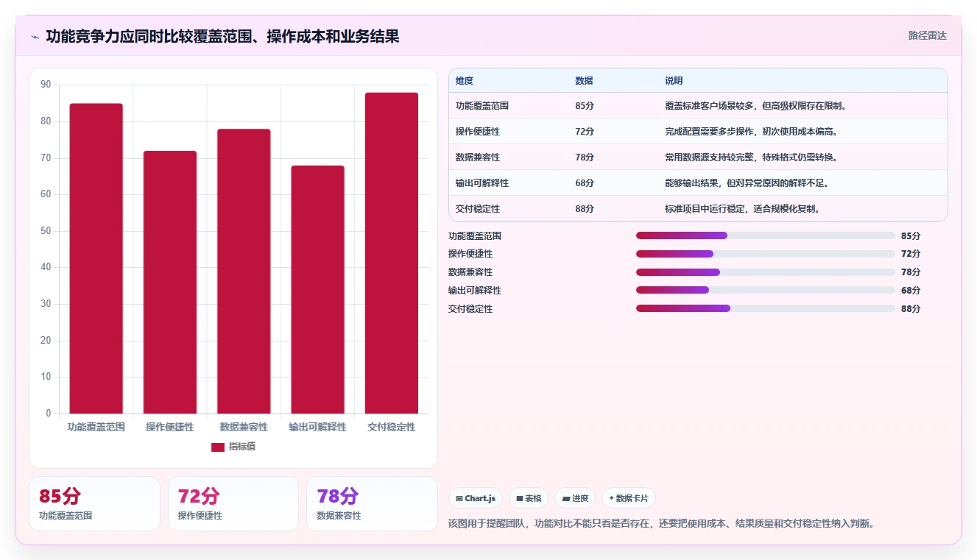The image size is (977, 560).
Task: Select the 进度 tag chip
Action: (575, 498)
